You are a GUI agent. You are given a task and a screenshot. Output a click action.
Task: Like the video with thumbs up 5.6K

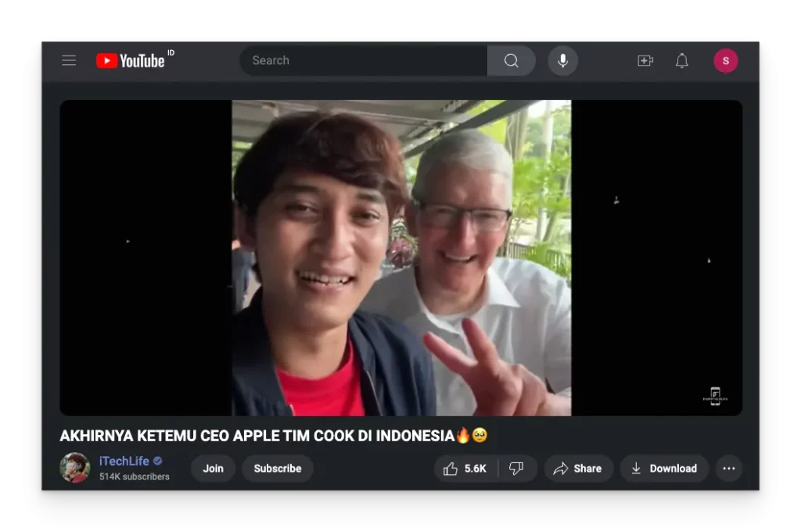(465, 468)
